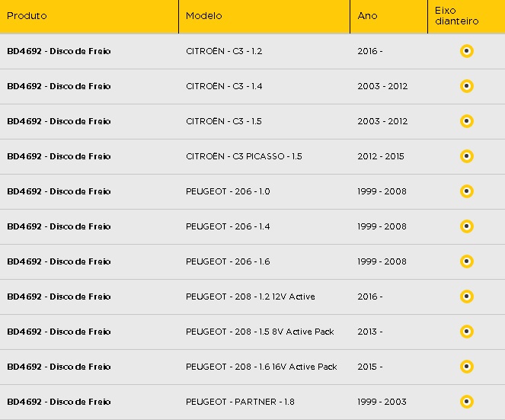This screenshot has height=420, width=505.
Task: Click front axle icon for 208 1.6 16V Active Pack
Action: coord(467,367)
